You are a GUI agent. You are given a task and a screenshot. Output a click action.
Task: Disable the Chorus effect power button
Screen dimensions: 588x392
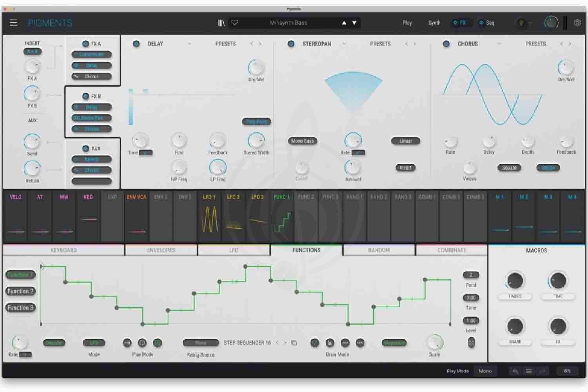click(x=446, y=44)
